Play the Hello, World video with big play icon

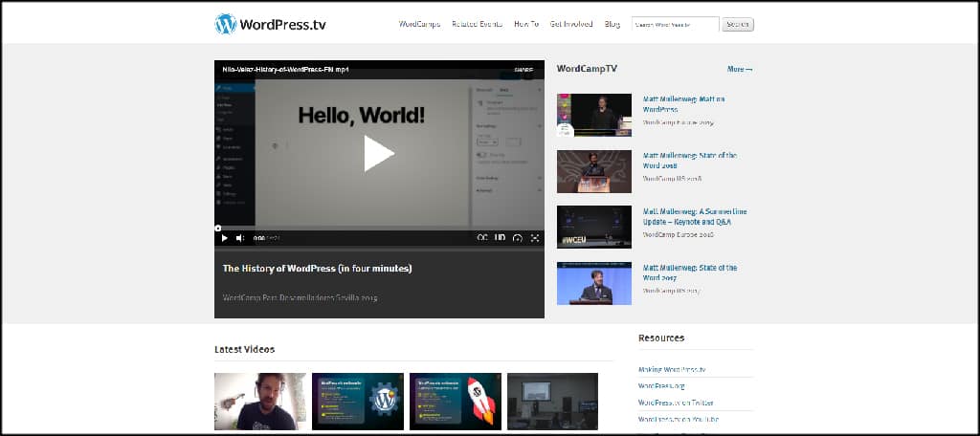tap(379, 153)
